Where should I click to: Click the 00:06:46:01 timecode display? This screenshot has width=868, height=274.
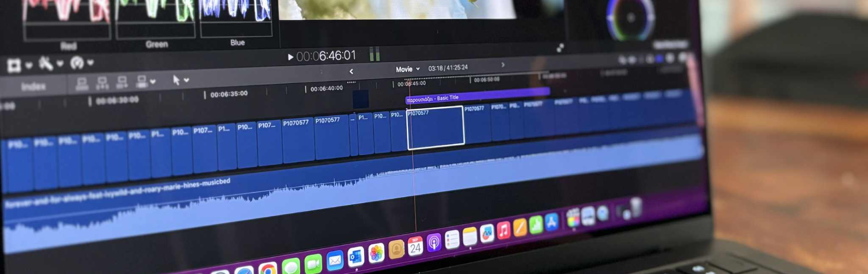coord(326,56)
